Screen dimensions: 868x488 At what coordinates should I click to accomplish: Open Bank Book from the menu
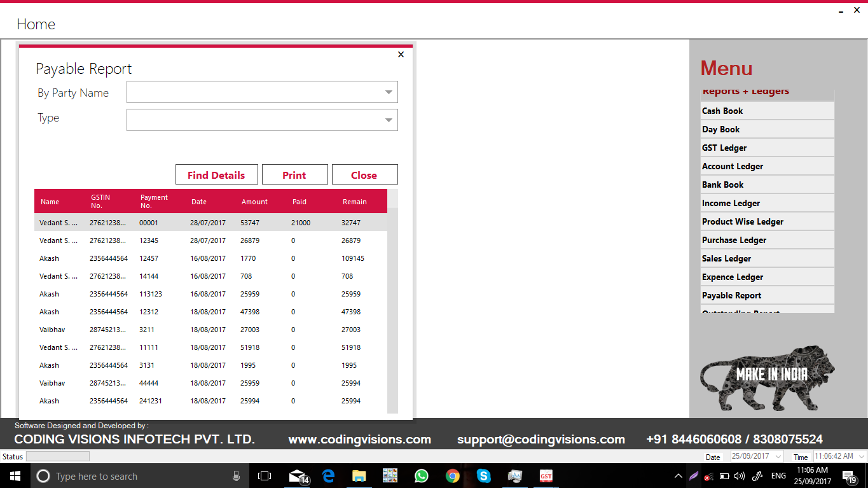[x=767, y=185]
